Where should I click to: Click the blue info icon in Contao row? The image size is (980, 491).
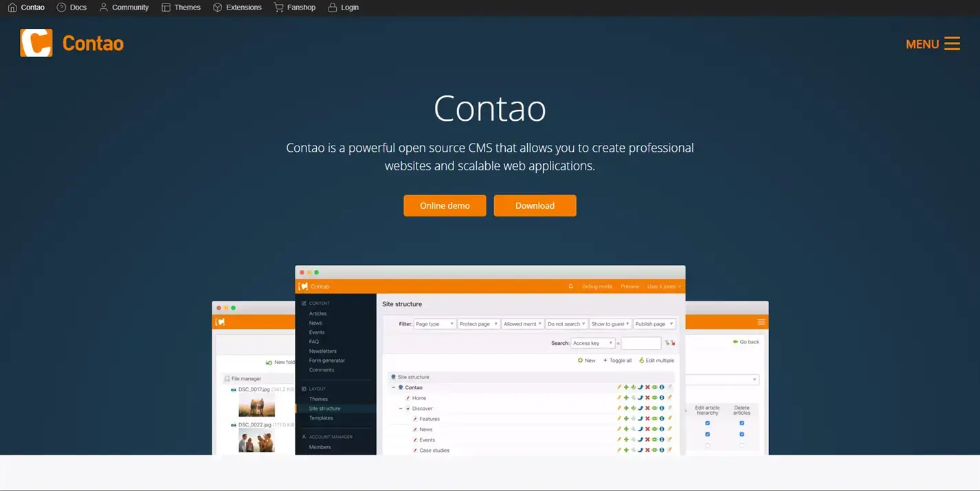662,387
